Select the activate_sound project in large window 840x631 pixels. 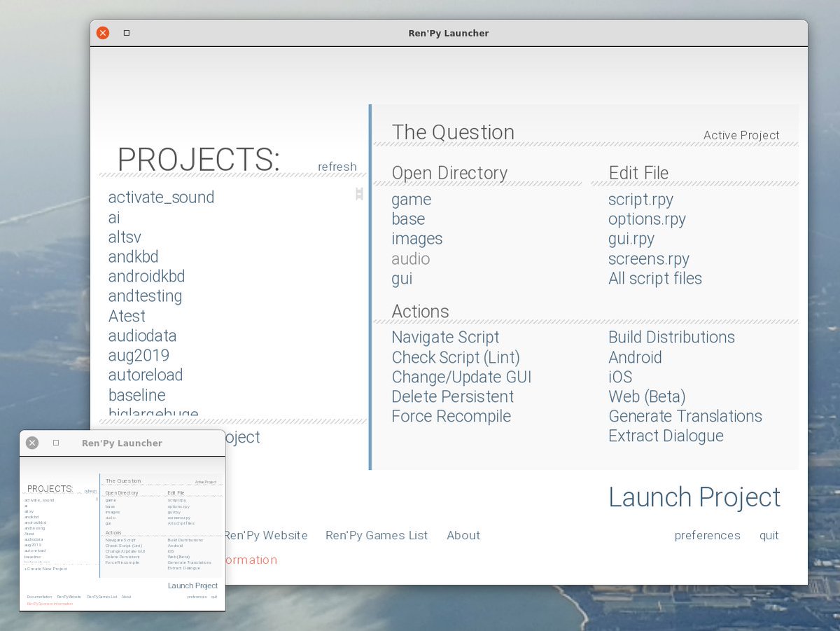(x=161, y=197)
